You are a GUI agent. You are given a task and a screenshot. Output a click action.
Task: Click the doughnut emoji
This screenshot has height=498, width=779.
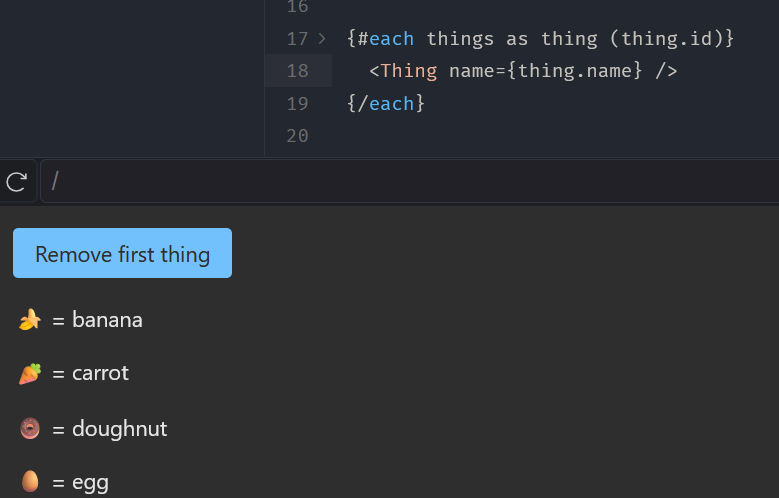[30, 429]
